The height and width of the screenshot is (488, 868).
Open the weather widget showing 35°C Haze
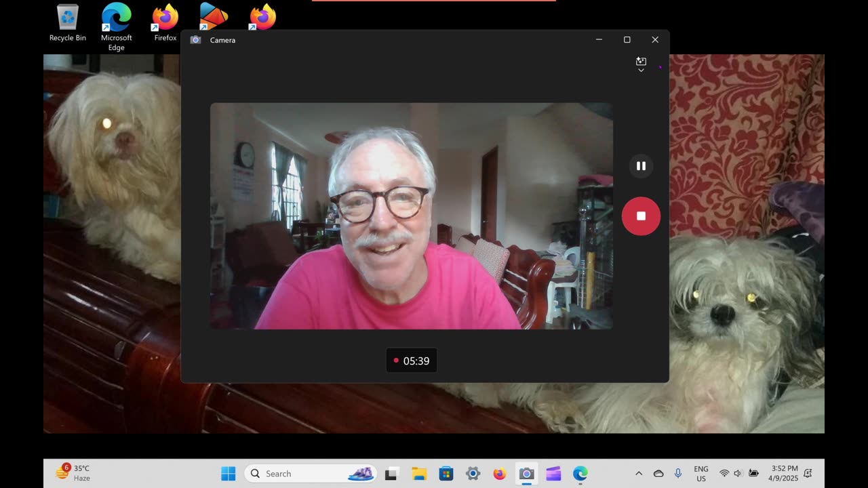73,473
